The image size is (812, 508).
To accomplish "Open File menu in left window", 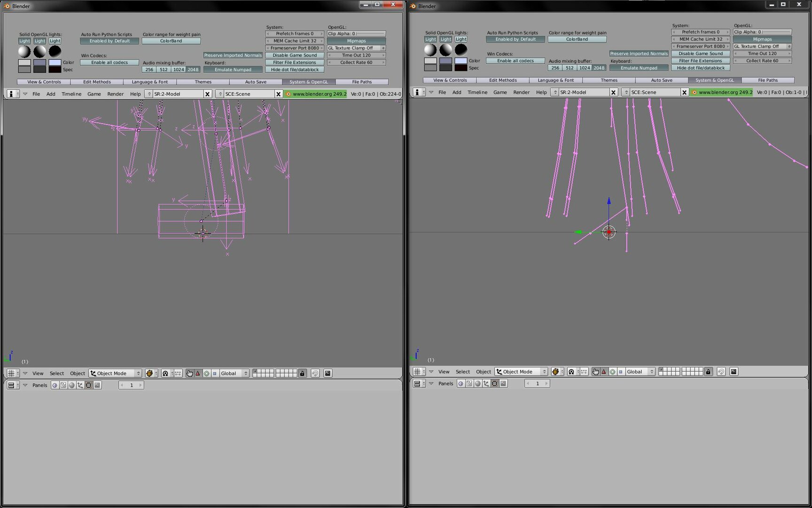I will pos(36,94).
